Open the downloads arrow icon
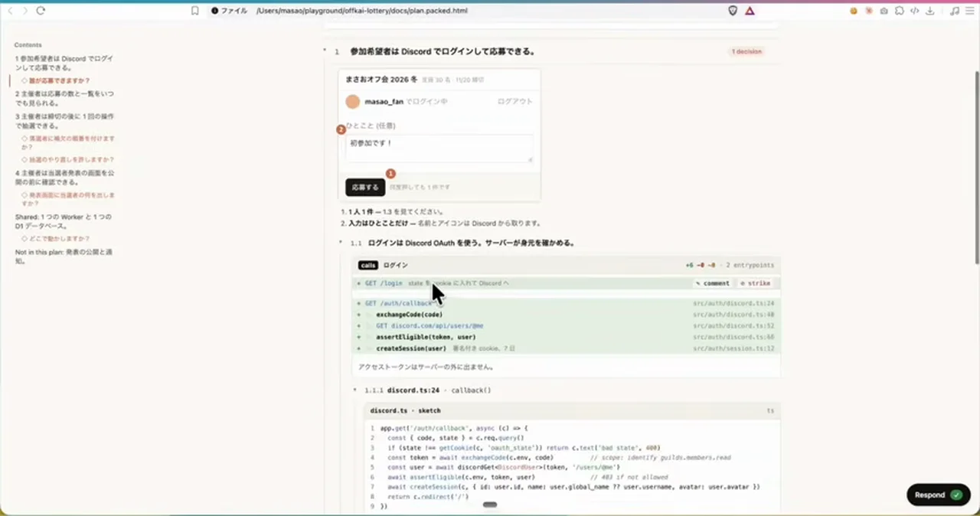Image resolution: width=980 pixels, height=516 pixels. (x=929, y=11)
